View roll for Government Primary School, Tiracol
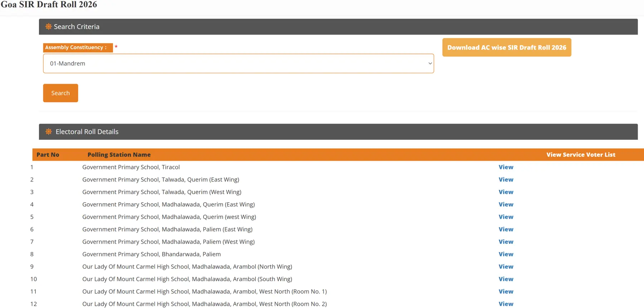Viewport: 644px width, 308px height. point(506,167)
